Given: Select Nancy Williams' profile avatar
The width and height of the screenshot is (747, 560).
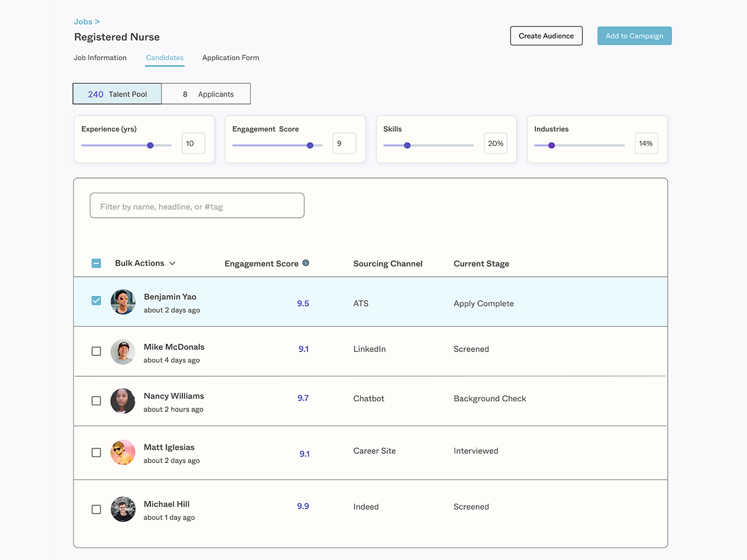Looking at the screenshot, I should pyautogui.click(x=123, y=401).
